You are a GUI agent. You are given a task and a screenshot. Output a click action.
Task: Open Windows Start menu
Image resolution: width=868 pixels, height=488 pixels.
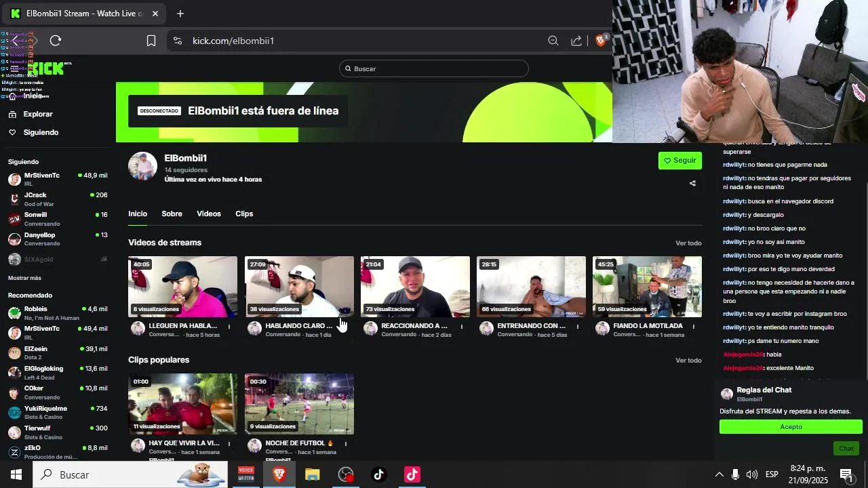[x=16, y=474]
